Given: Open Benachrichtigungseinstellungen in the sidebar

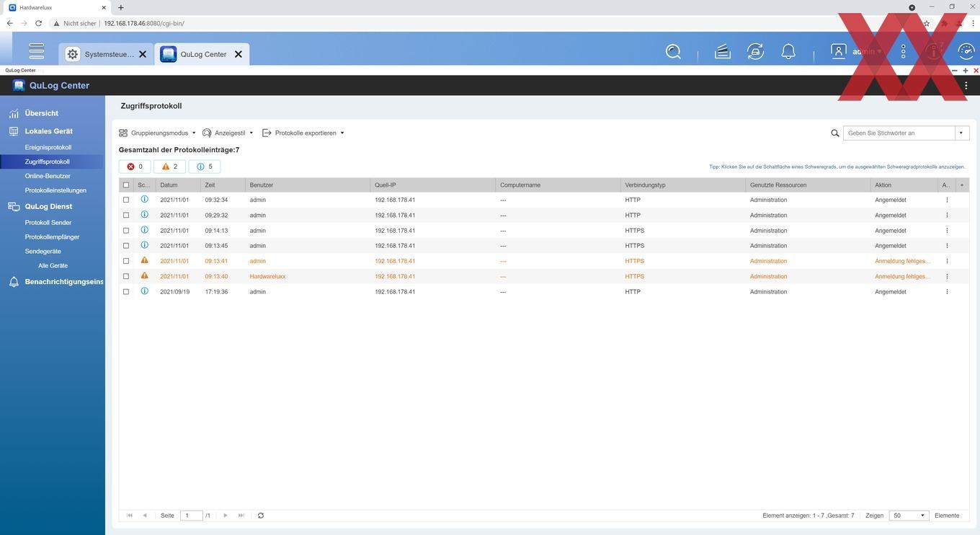Looking at the screenshot, I should [x=64, y=282].
